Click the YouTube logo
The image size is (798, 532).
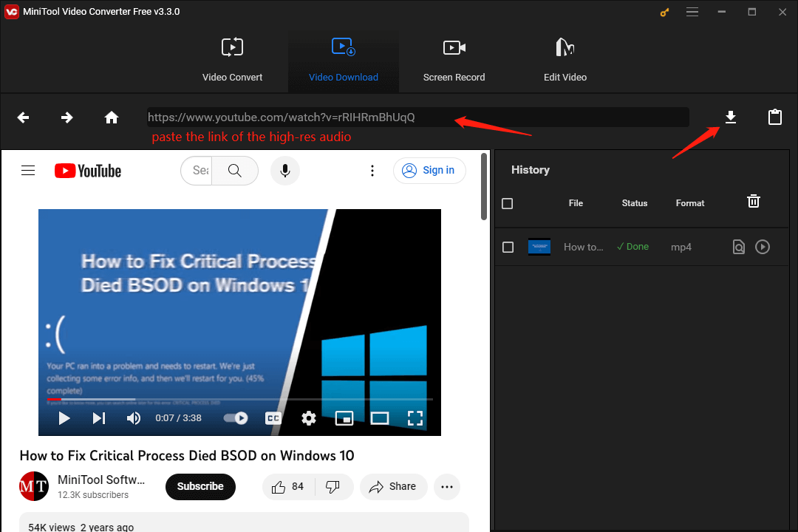[x=88, y=171]
